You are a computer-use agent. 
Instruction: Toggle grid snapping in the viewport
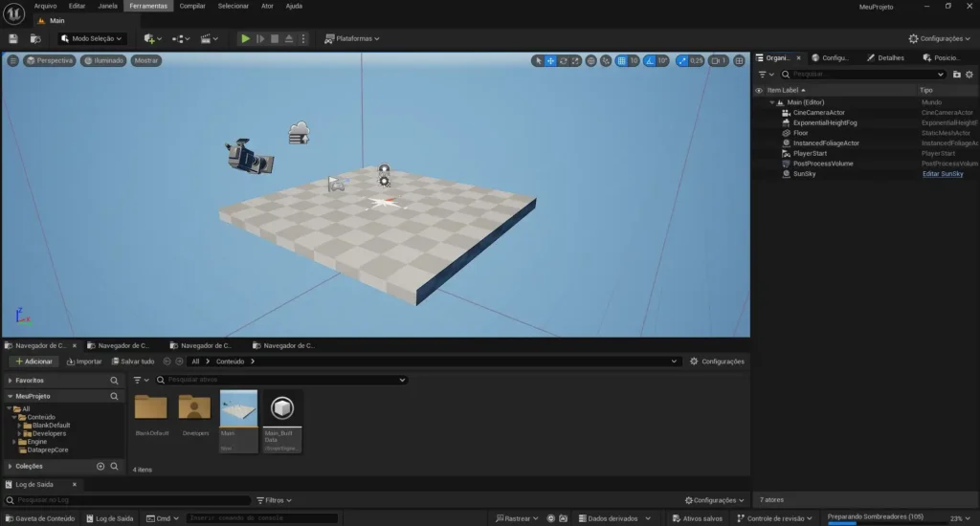click(621, 60)
